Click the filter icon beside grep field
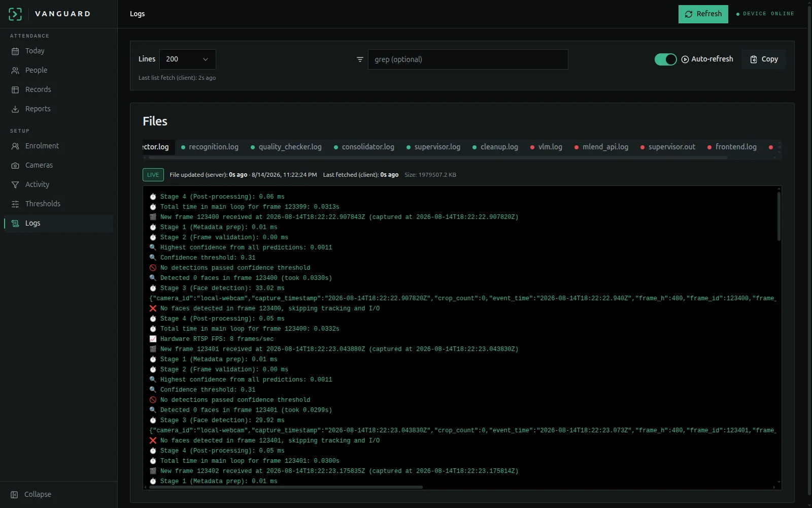The height and width of the screenshot is (508, 812). 360,59
